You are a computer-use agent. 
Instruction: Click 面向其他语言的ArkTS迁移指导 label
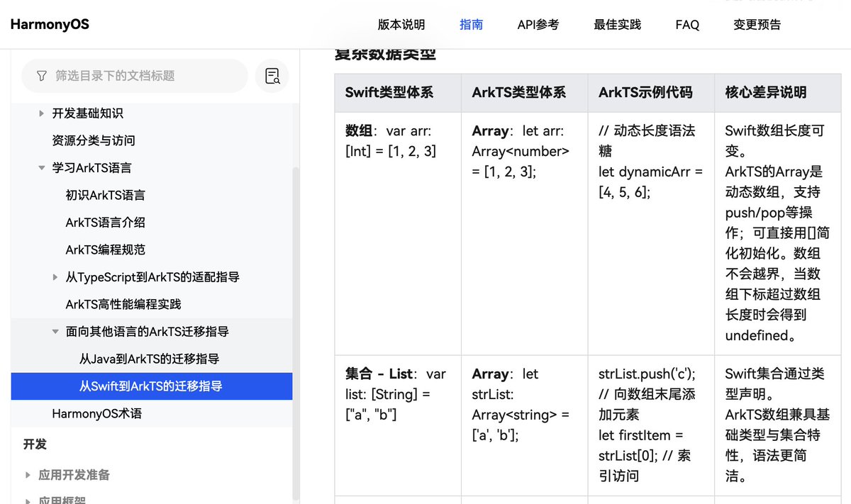click(148, 332)
